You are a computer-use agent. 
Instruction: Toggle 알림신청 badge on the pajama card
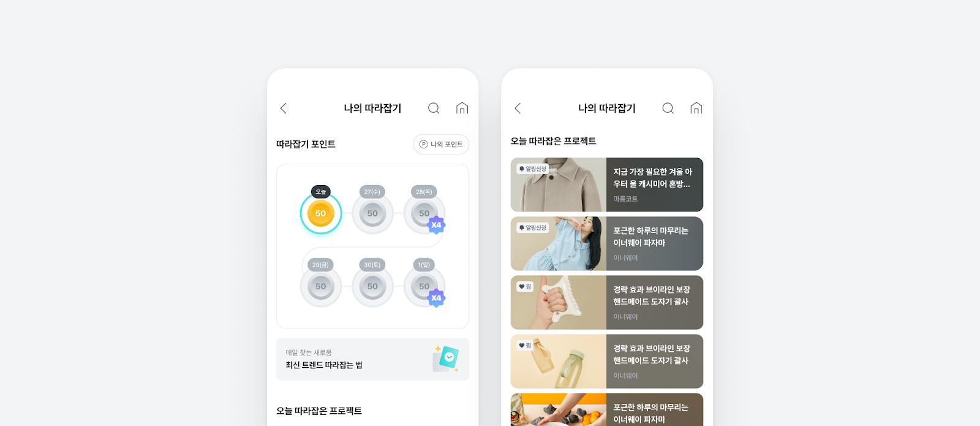(533, 227)
